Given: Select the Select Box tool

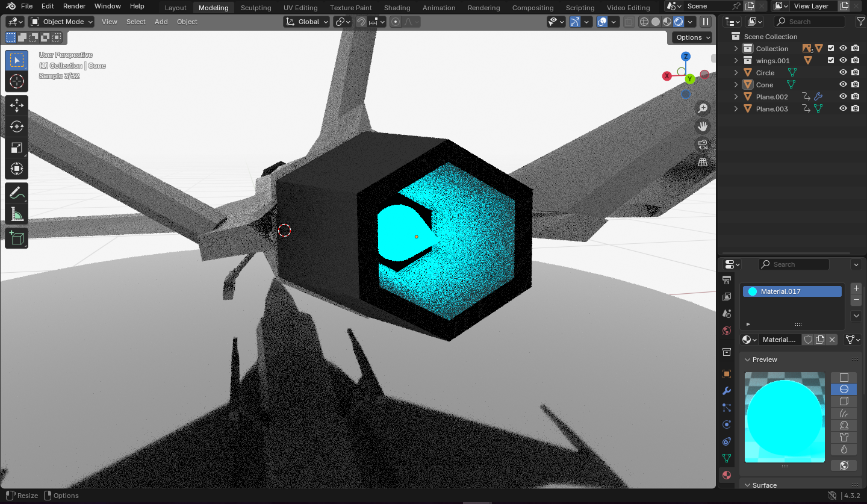Looking at the screenshot, I should point(17,60).
